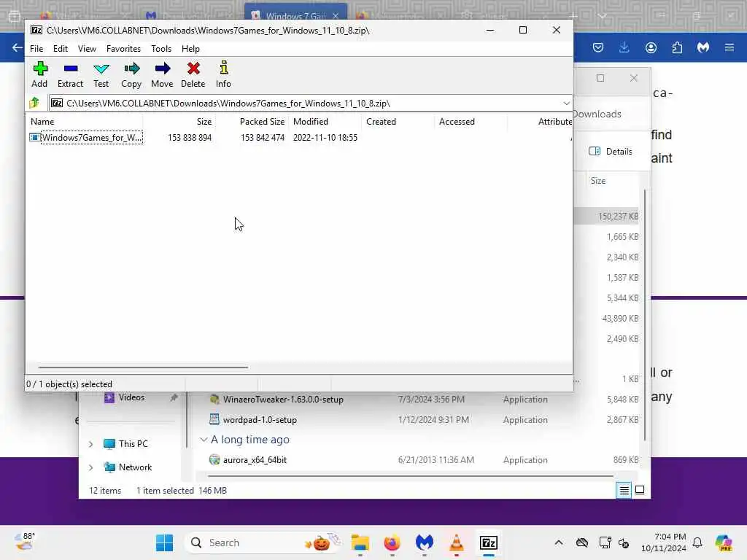Go up one folder level in 7-Zip

(x=34, y=103)
